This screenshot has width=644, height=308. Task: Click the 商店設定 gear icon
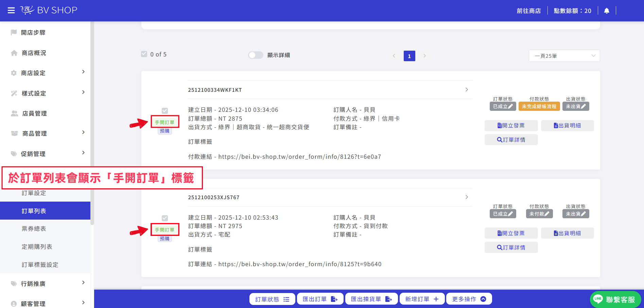[14, 73]
